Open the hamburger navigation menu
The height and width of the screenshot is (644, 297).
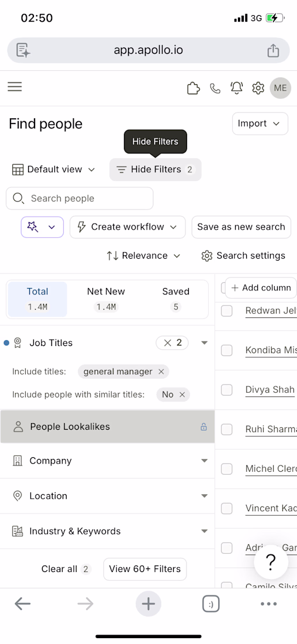[15, 87]
